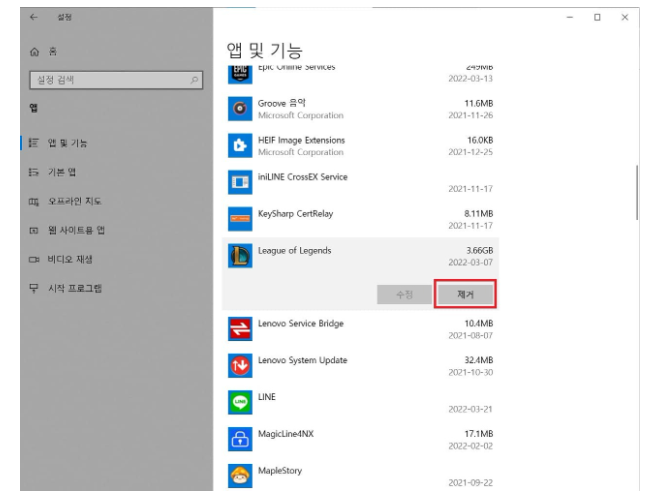Click the LINE app icon
Viewport: 655px width, 501px height.
(240, 402)
